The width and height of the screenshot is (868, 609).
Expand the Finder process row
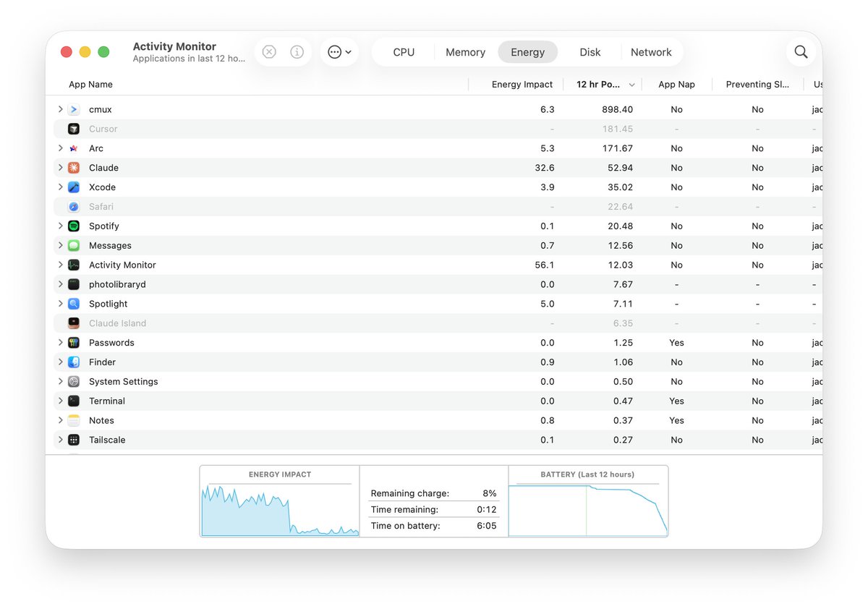pyautogui.click(x=60, y=362)
